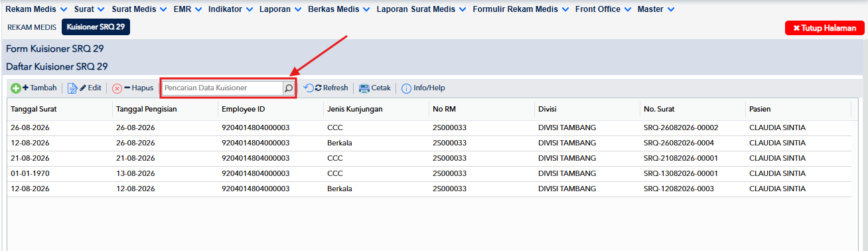
Task: Click the Tutup Halaman button
Action: [825, 28]
